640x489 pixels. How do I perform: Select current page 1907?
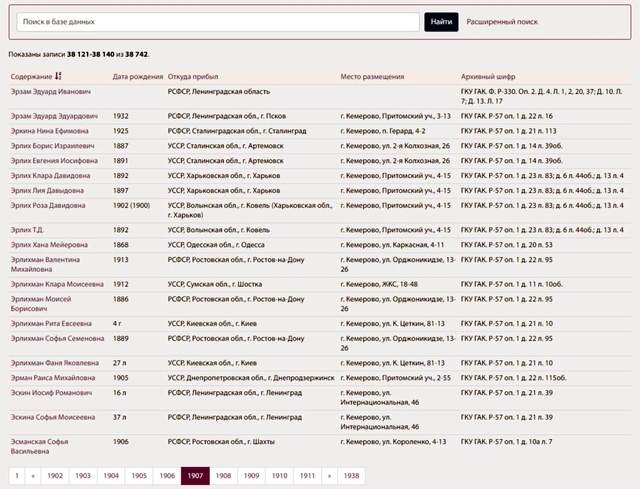tap(196, 476)
